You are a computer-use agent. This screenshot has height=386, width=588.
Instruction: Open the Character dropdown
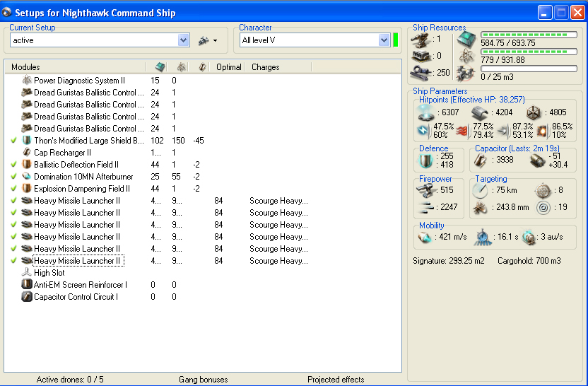(384, 40)
